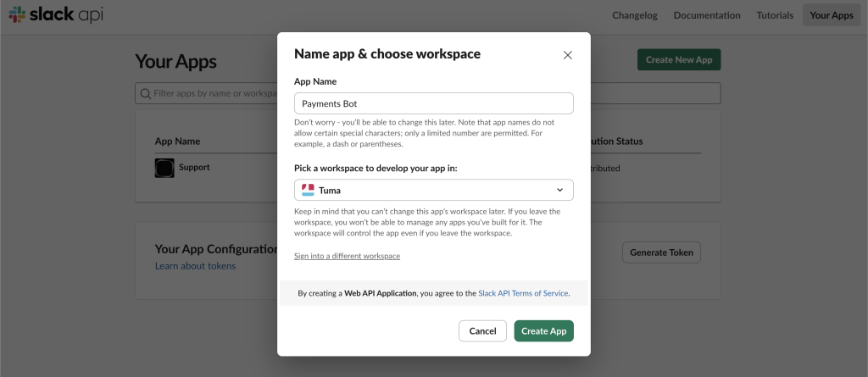Go to Your Apps navigation item
Screen dimensions: 868x377
pyautogui.click(x=832, y=15)
